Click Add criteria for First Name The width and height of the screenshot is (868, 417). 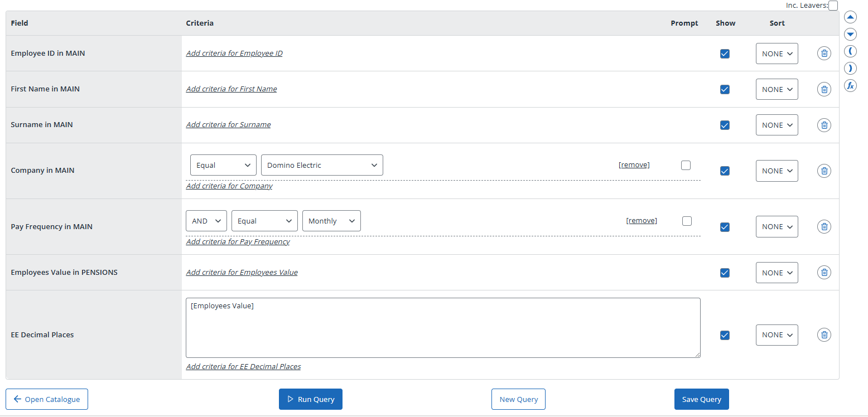232,89
